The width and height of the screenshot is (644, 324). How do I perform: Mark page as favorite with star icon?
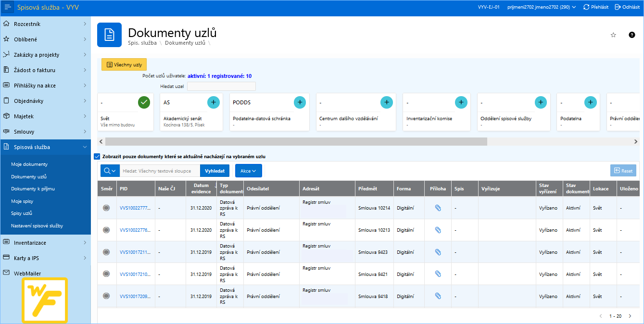click(x=613, y=35)
